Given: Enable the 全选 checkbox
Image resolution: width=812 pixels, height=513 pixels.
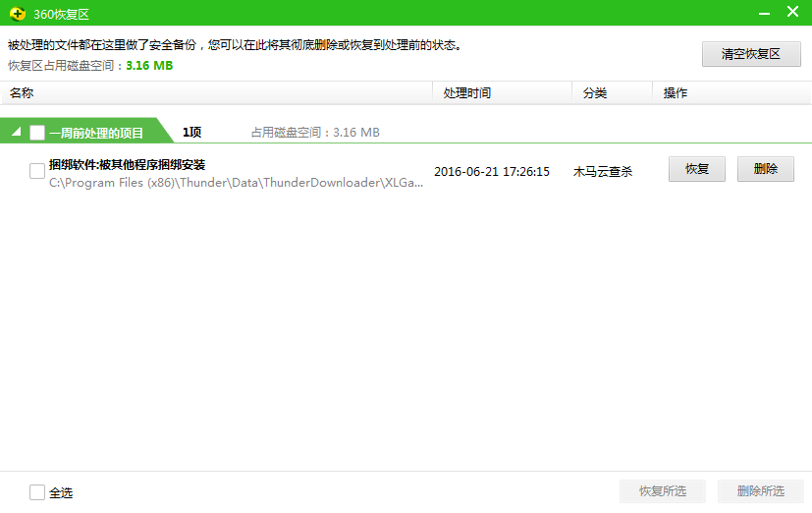Looking at the screenshot, I should point(36,492).
